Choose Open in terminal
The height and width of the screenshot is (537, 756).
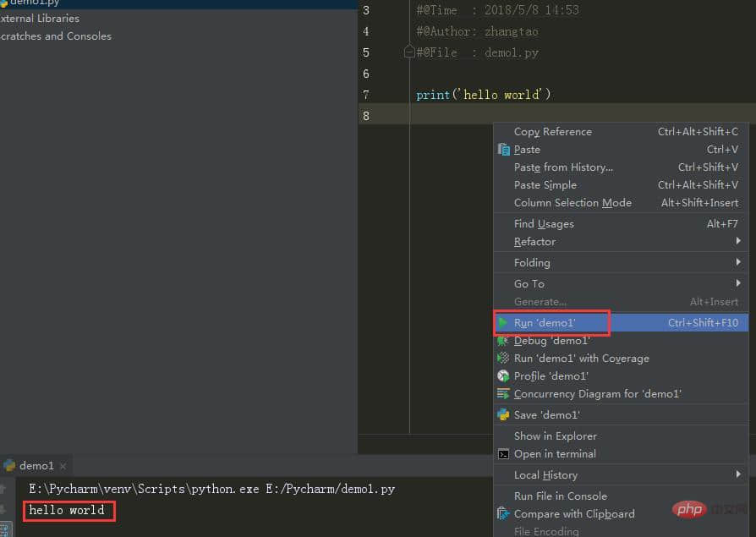(621, 453)
